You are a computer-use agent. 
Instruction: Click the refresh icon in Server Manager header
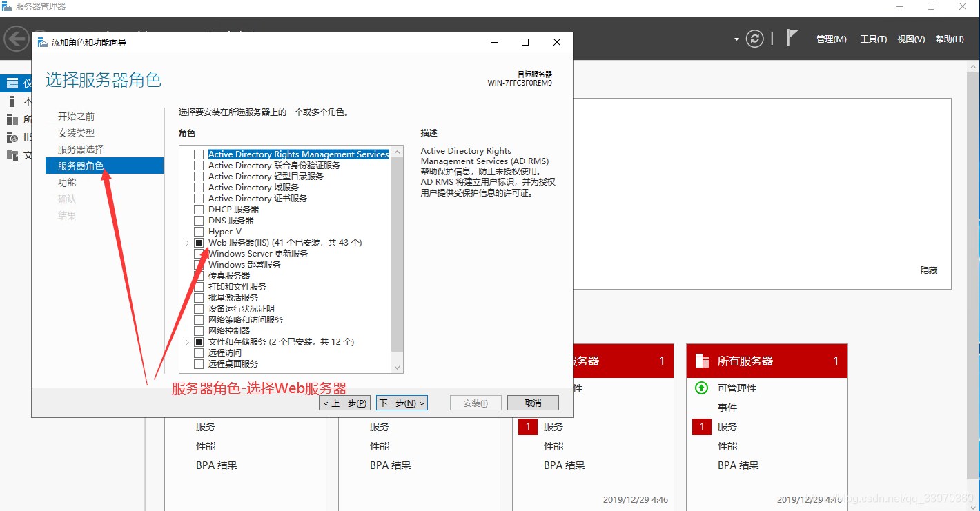click(x=755, y=39)
